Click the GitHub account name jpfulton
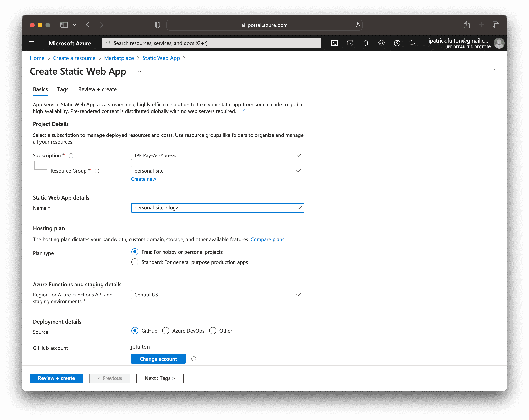This screenshot has width=529, height=420. [x=140, y=347]
